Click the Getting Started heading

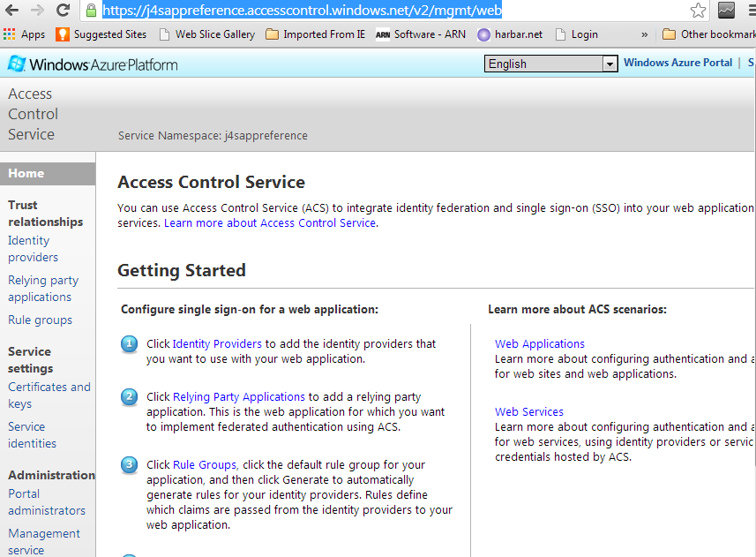(x=182, y=270)
